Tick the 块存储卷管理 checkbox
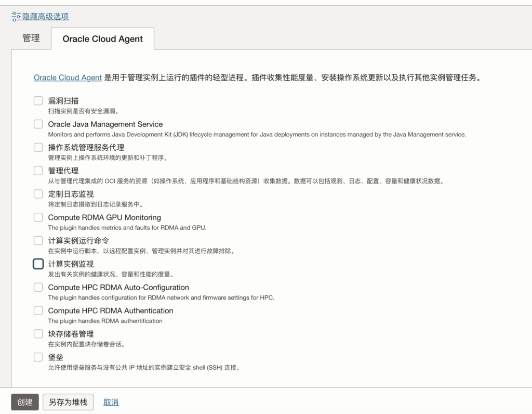Screen dimensions: 532x414 [38, 334]
